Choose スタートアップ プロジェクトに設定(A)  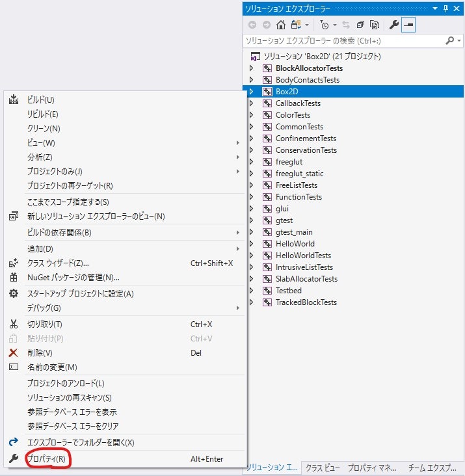point(124,293)
